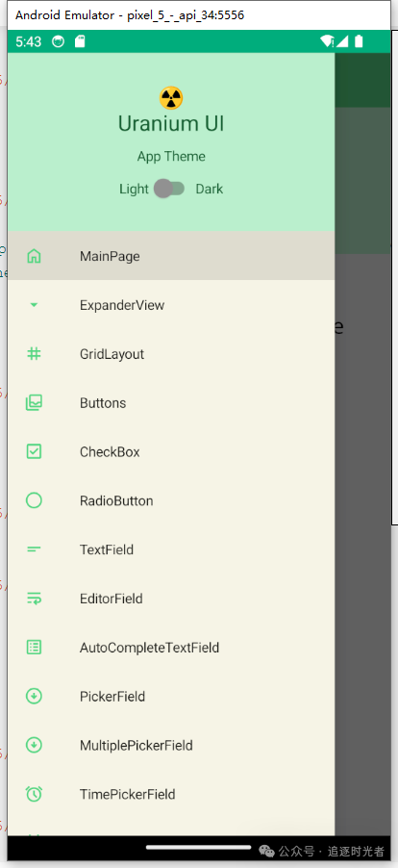This screenshot has width=398, height=868.
Task: Tap the Android gesture navigation pill
Action: [x=198, y=848]
